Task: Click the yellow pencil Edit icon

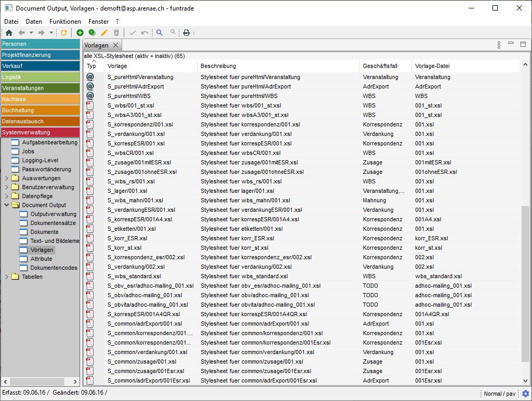Action: 104,33
